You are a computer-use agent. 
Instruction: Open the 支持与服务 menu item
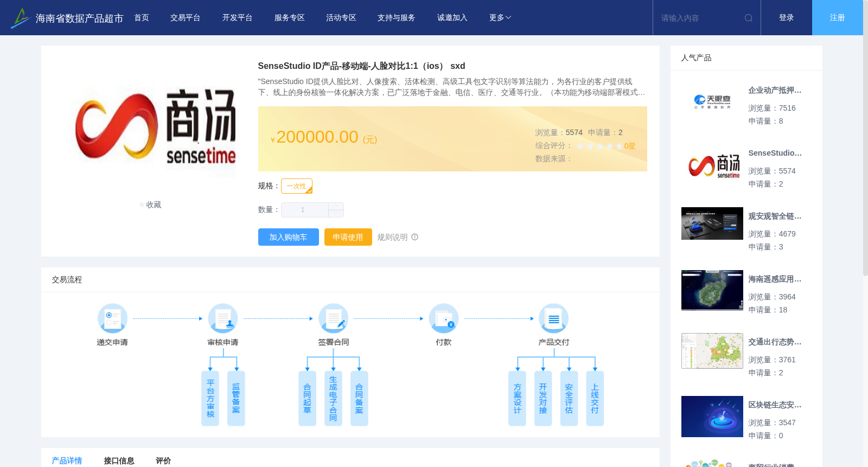397,18
